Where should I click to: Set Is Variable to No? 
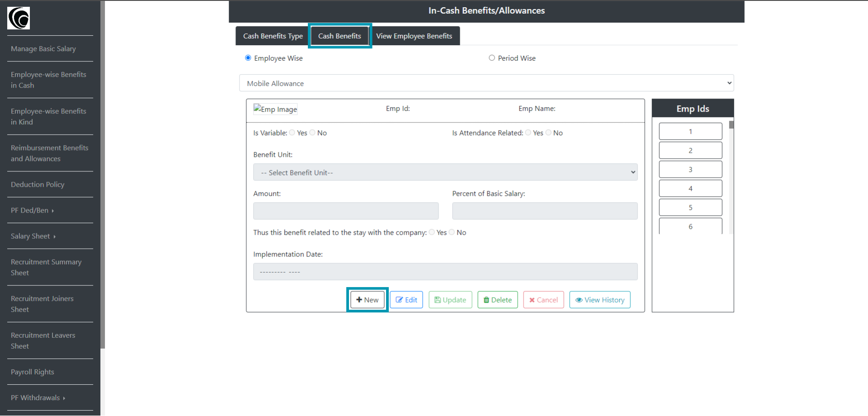pyautogui.click(x=312, y=132)
